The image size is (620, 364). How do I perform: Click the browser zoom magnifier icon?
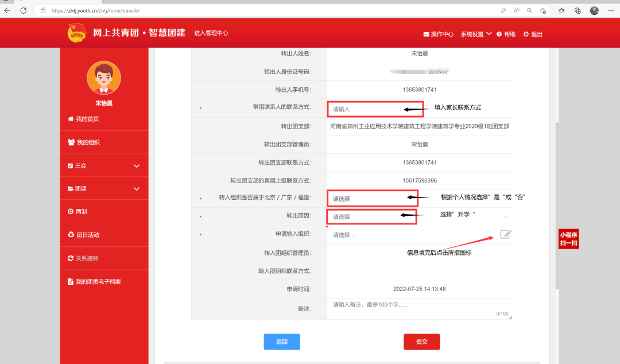(x=529, y=10)
